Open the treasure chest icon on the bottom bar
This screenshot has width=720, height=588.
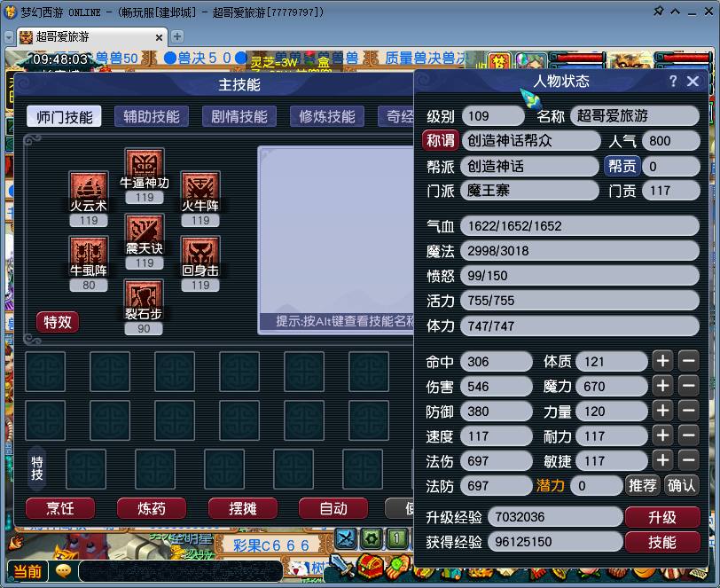click(370, 566)
